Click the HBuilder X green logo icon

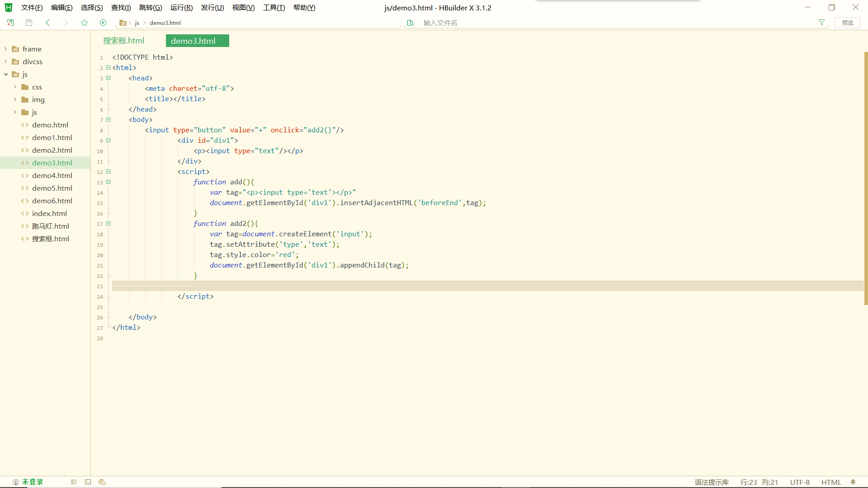pyautogui.click(x=8, y=8)
